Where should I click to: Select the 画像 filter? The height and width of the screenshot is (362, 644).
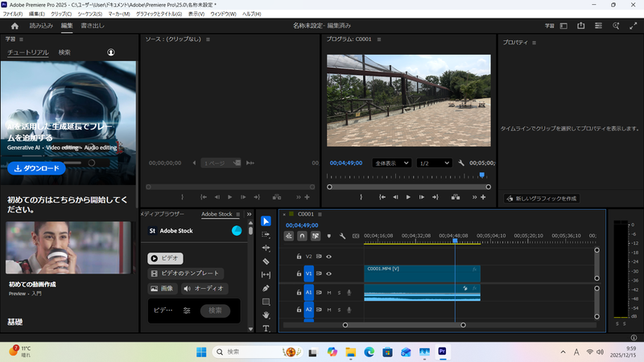[x=162, y=289]
